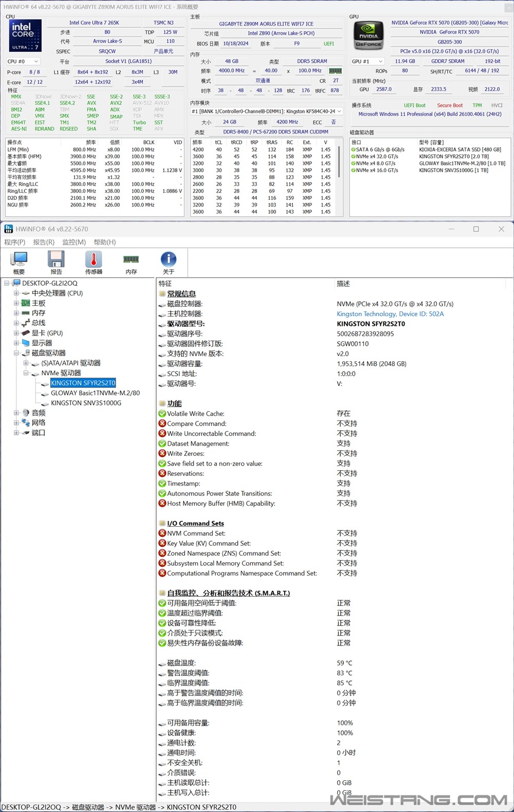Image resolution: width=514 pixels, height=812 pixels.
Task: Expand the 网络 branch
Action: point(16,423)
